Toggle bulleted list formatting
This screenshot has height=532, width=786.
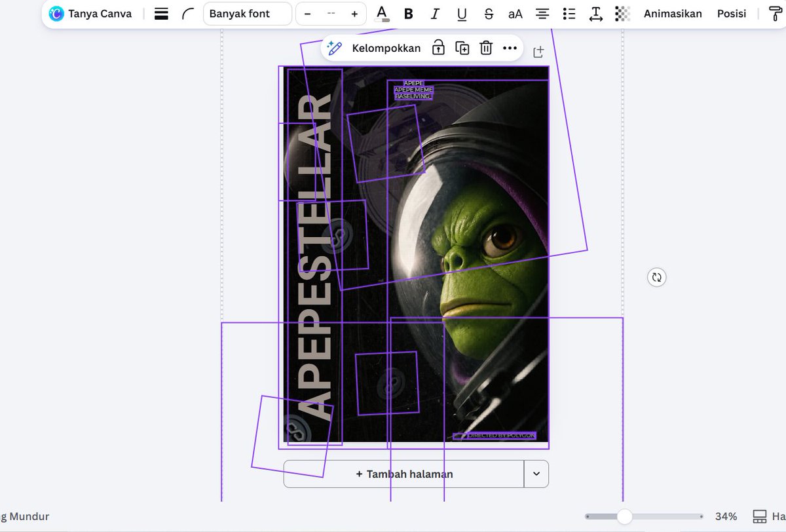pos(569,14)
